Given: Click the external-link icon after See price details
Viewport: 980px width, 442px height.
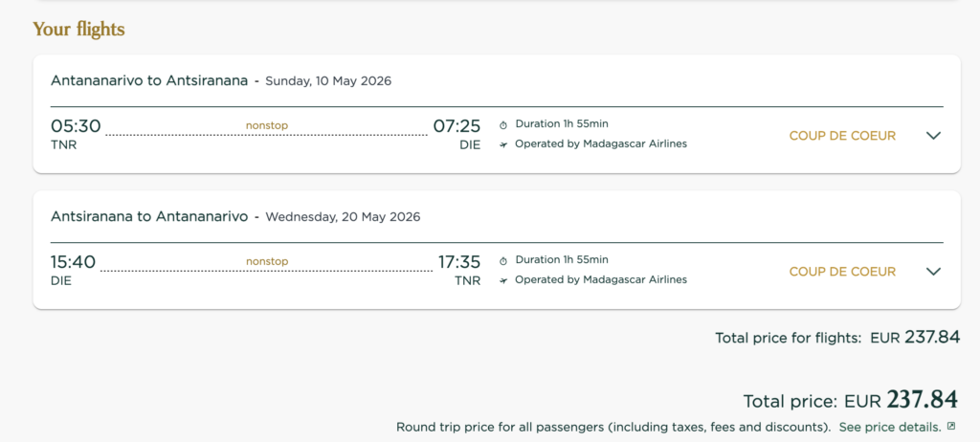Looking at the screenshot, I should point(951,427).
